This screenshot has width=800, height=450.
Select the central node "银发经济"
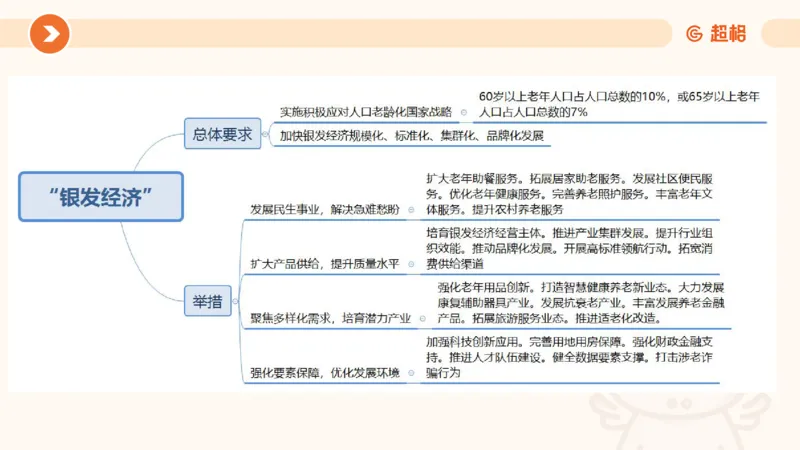pos(101,197)
